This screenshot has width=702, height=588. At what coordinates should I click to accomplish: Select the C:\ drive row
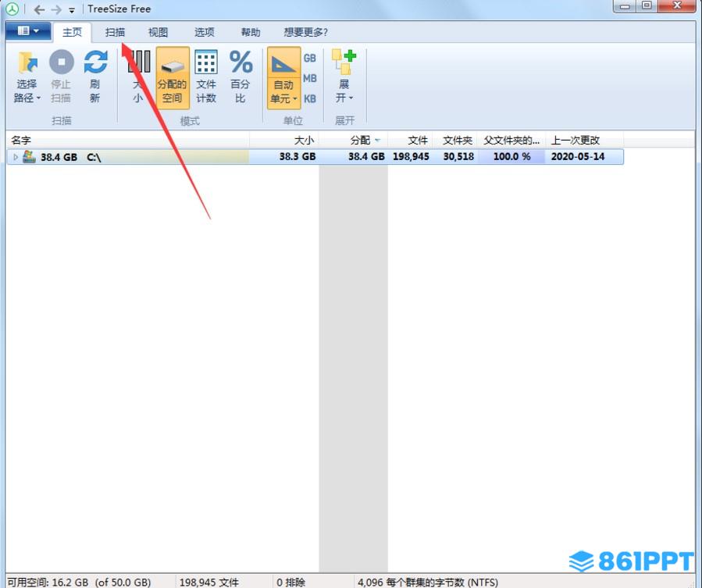pos(315,157)
